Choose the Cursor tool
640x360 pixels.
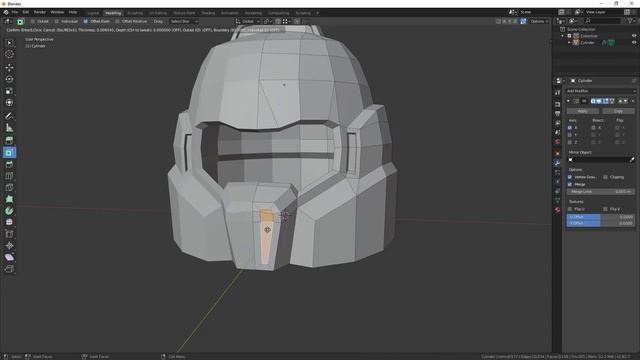coord(9,54)
